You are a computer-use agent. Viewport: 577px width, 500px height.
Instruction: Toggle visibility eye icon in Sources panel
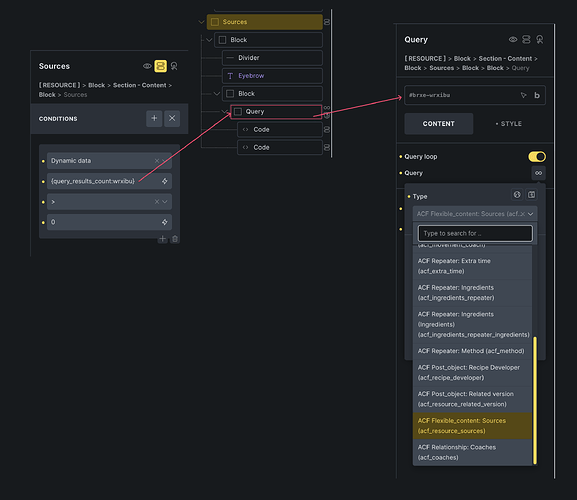[x=147, y=66]
